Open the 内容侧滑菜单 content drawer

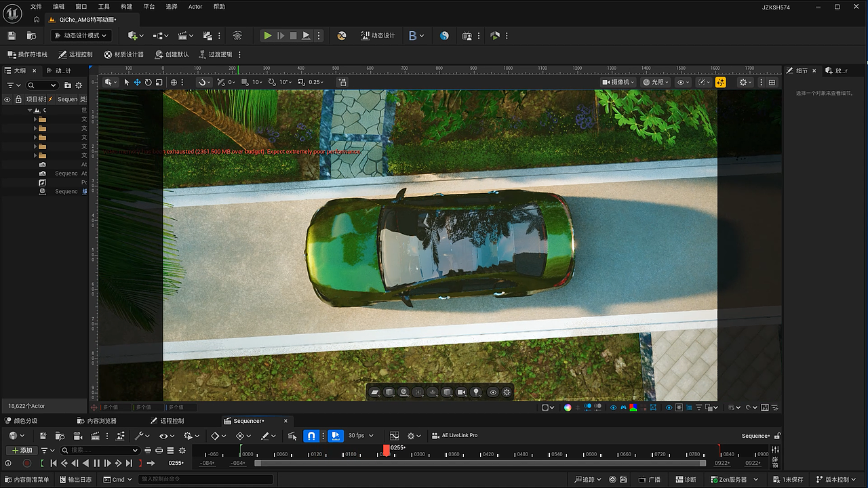click(x=26, y=480)
